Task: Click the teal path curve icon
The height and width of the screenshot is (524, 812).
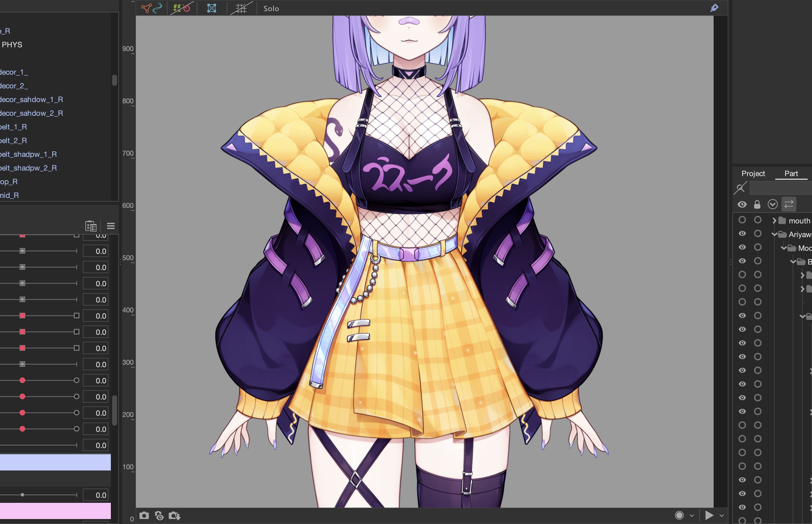Action: [x=158, y=8]
